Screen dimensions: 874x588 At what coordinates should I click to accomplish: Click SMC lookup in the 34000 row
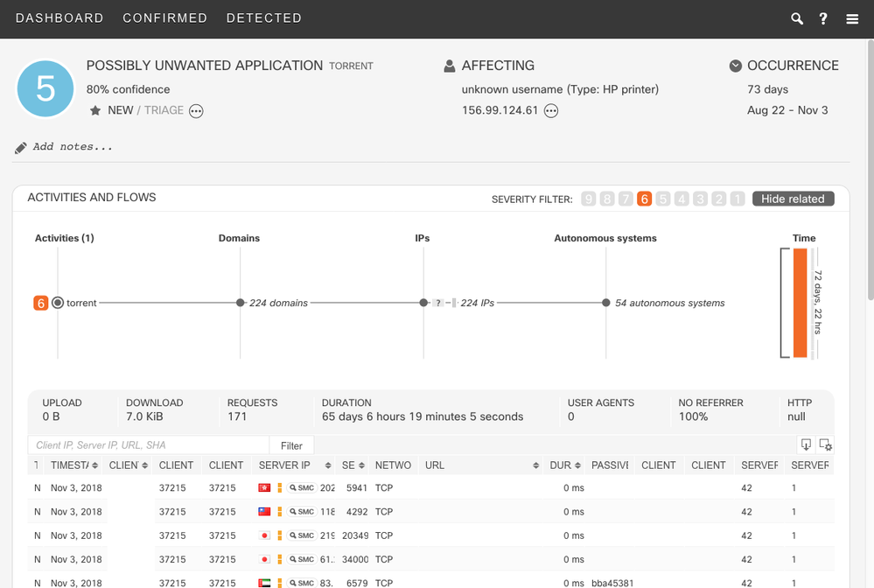click(x=302, y=559)
